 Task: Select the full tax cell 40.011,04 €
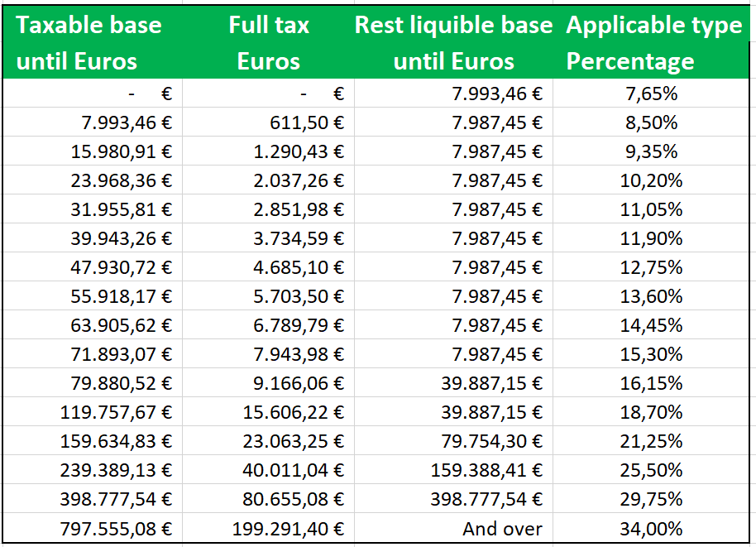point(269,470)
